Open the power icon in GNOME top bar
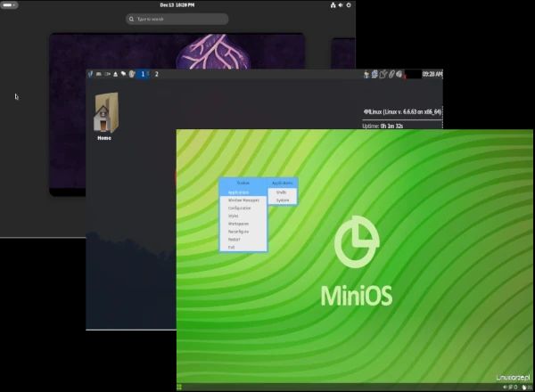535x392 pixels. pos(349,5)
